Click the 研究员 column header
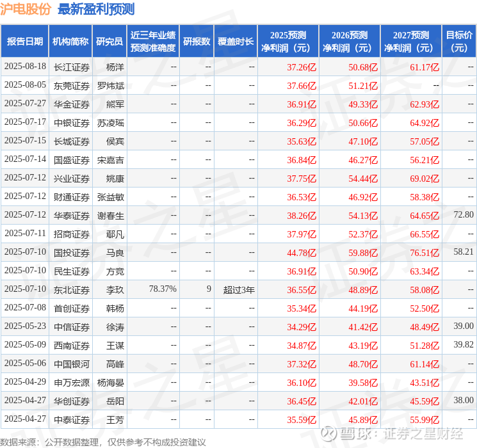477x448 pixels. point(109,41)
